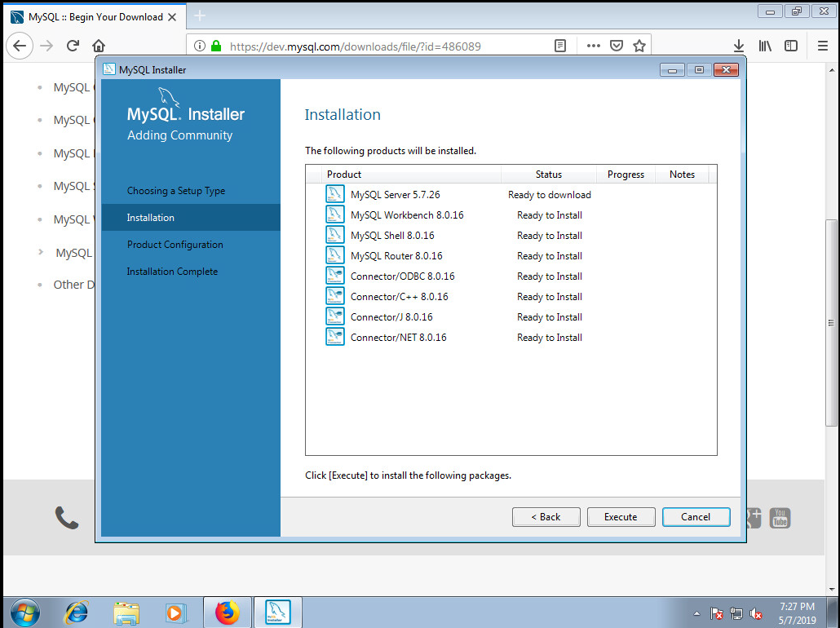This screenshot has width=840, height=628.
Task: Click the Firefox address bar URL
Action: [x=356, y=46]
